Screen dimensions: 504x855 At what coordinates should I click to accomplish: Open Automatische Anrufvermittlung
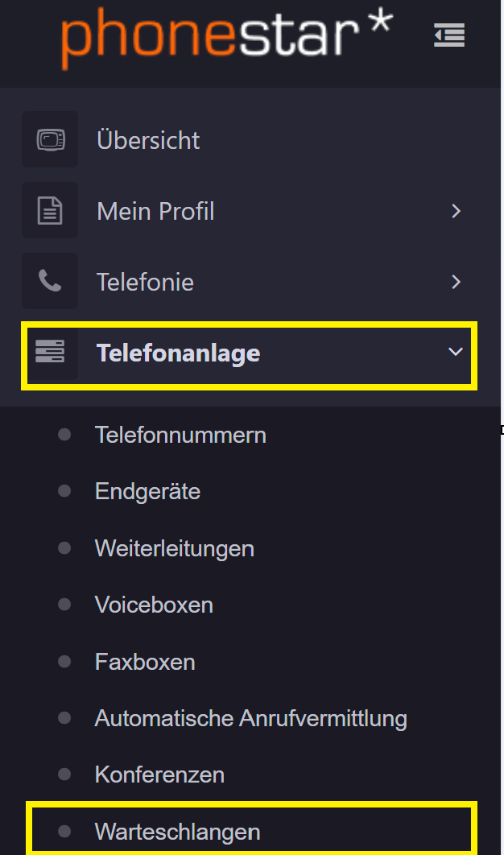coord(251,719)
